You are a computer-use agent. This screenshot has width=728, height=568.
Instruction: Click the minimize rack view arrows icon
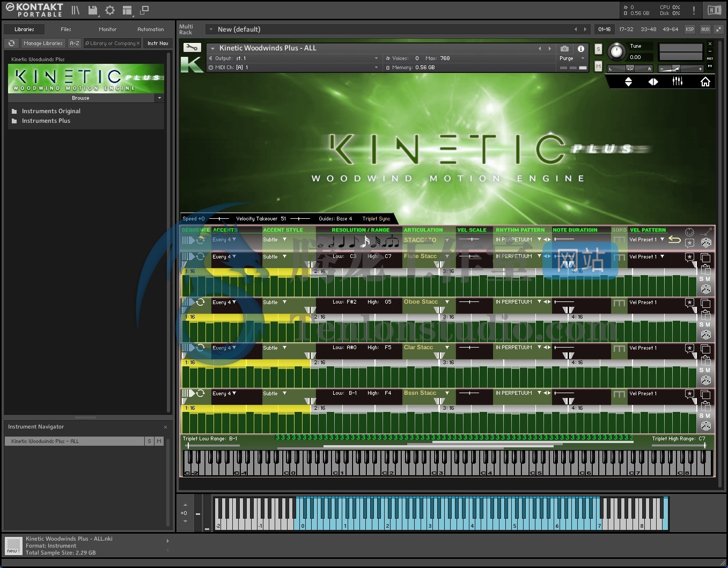(x=718, y=29)
